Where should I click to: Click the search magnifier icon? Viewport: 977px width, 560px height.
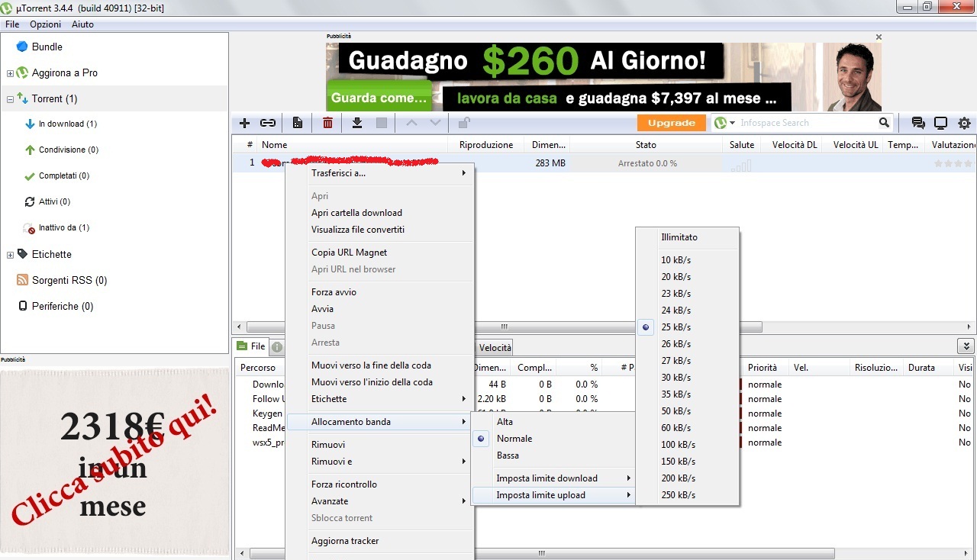(x=884, y=123)
